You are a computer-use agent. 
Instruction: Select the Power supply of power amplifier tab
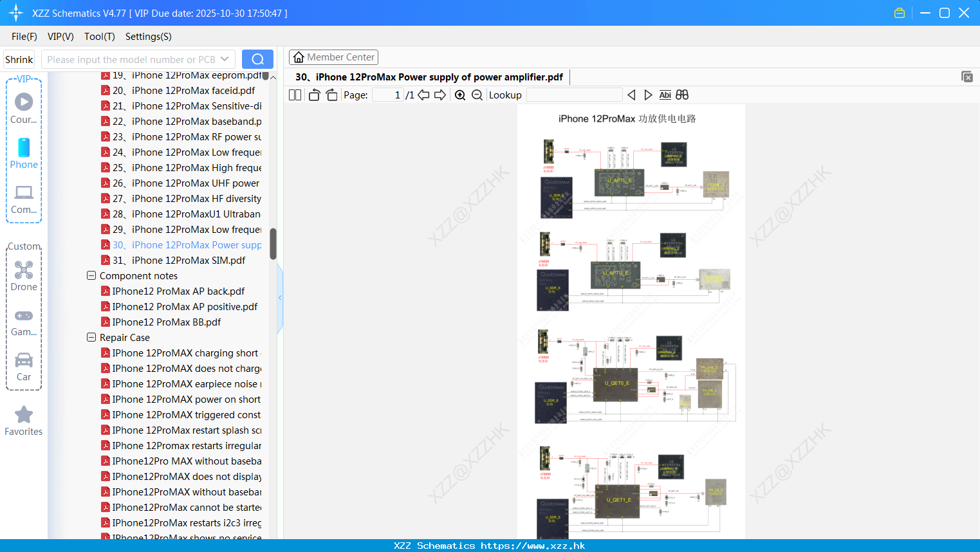(x=429, y=77)
